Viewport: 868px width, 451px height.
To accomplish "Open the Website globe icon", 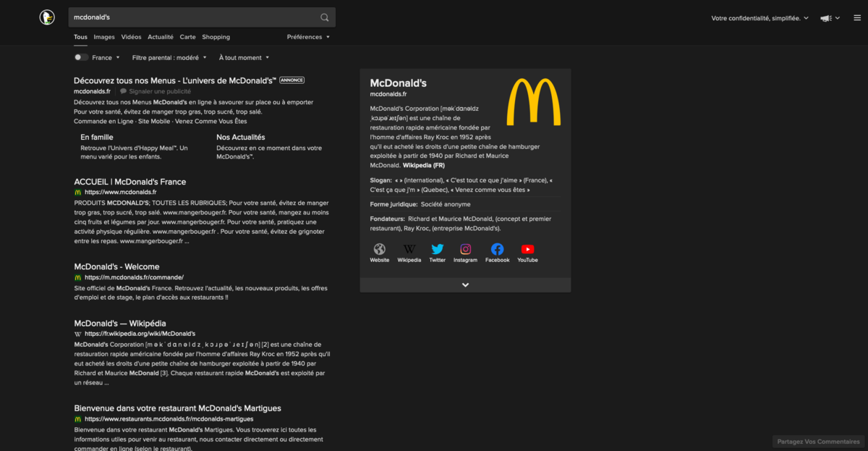I will click(x=380, y=249).
